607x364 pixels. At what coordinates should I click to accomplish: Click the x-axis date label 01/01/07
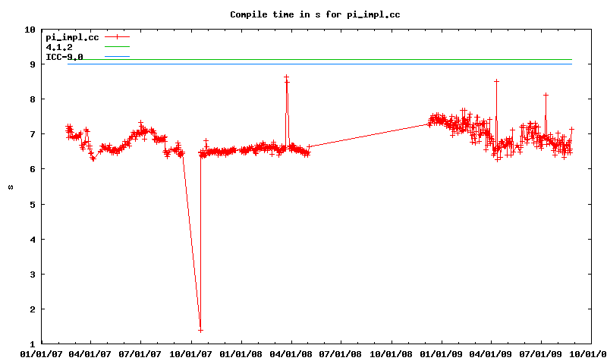[40, 353]
